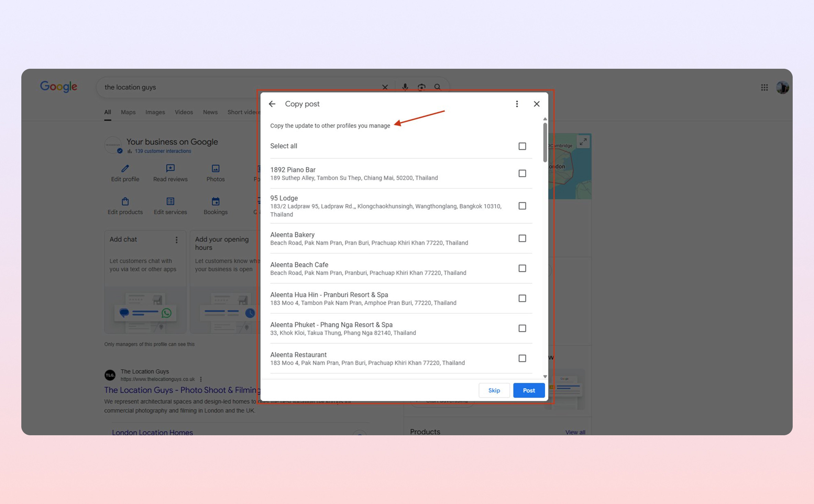Open Add chat card three-dot menu
This screenshot has height=504, width=814.
(176, 240)
